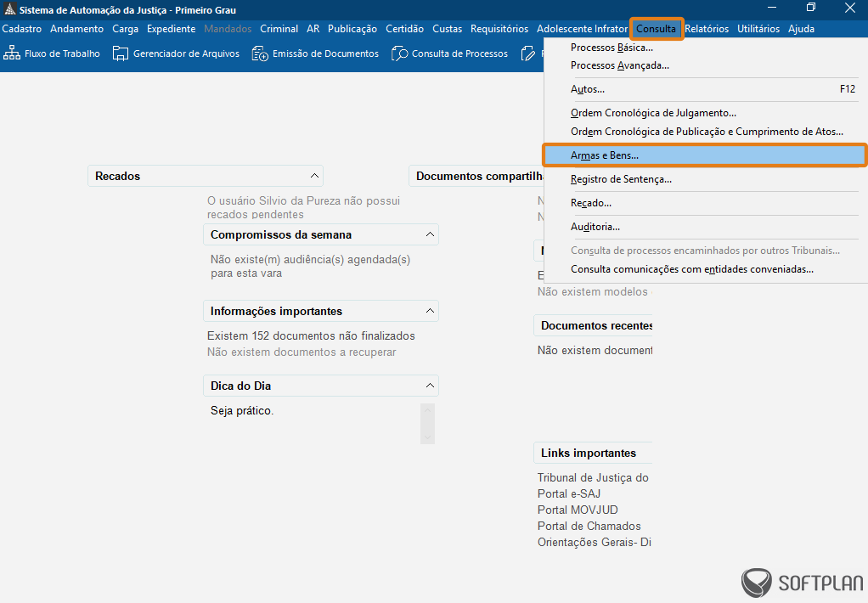This screenshot has width=868, height=603.
Task: Click the application icon in title bar
Action: (9, 9)
